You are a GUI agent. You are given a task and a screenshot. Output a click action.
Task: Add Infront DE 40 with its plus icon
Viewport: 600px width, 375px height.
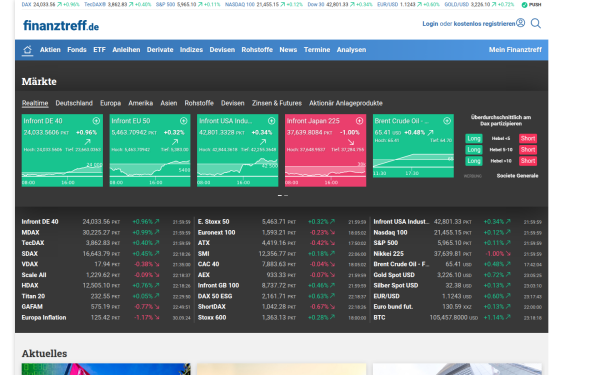tap(96, 121)
